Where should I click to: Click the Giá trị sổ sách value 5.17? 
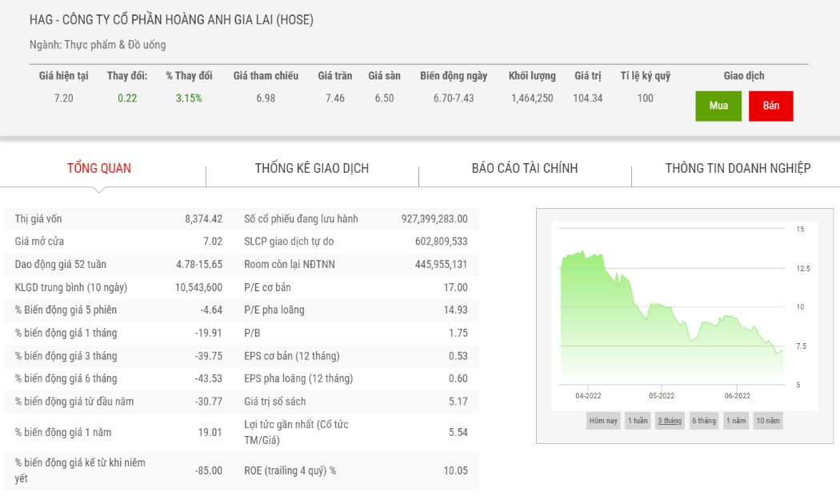[458, 402]
